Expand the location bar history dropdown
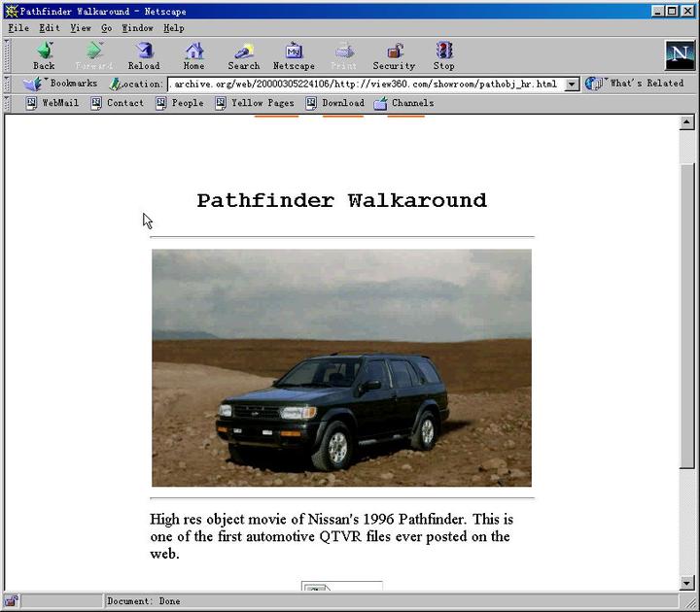700x612 pixels. point(572,85)
